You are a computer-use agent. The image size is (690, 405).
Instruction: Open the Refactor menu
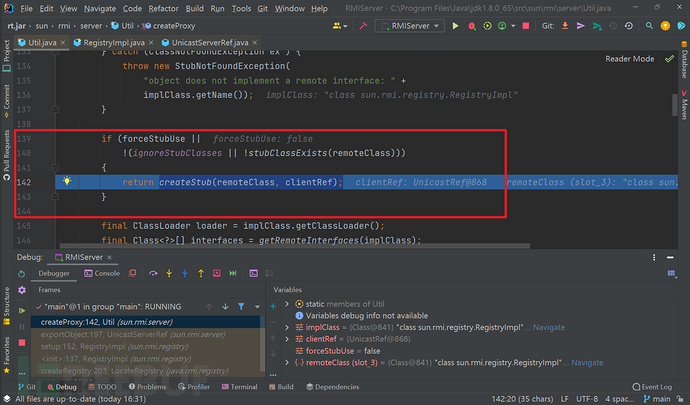point(163,8)
